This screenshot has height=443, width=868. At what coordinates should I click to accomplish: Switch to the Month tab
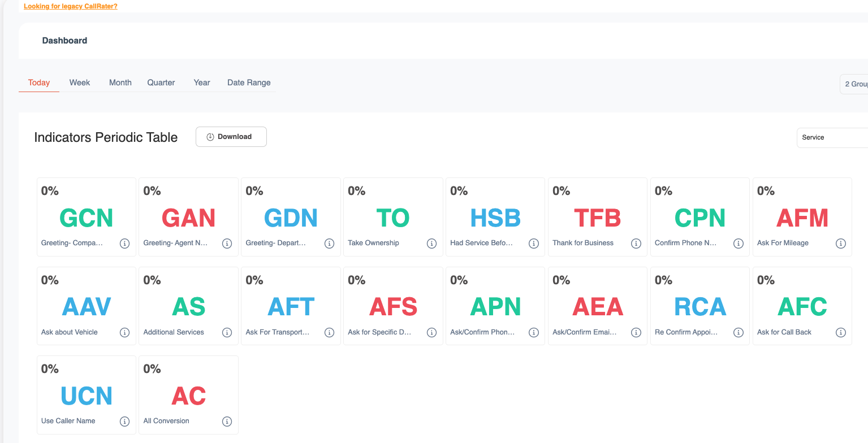[x=120, y=82]
